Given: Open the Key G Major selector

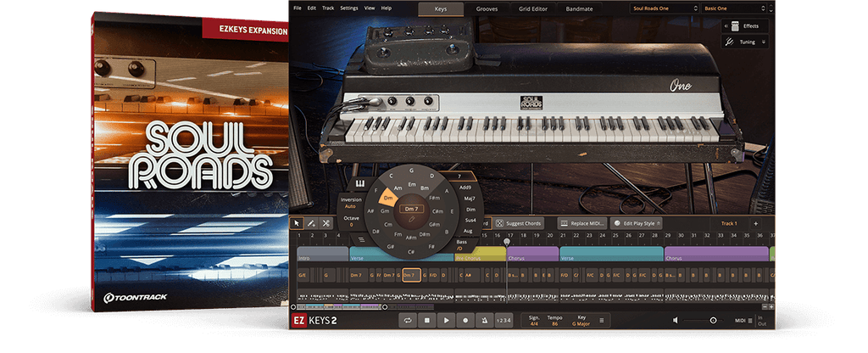Looking at the screenshot, I should pos(581,320).
